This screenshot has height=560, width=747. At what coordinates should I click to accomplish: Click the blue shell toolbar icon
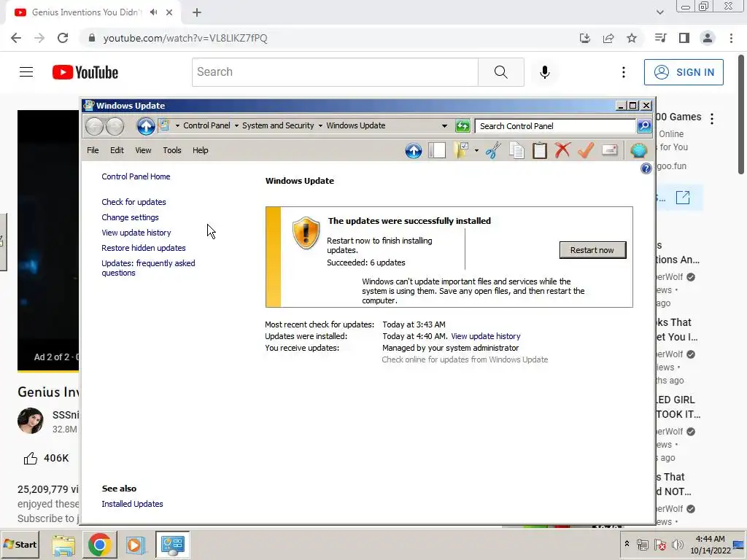(x=638, y=150)
